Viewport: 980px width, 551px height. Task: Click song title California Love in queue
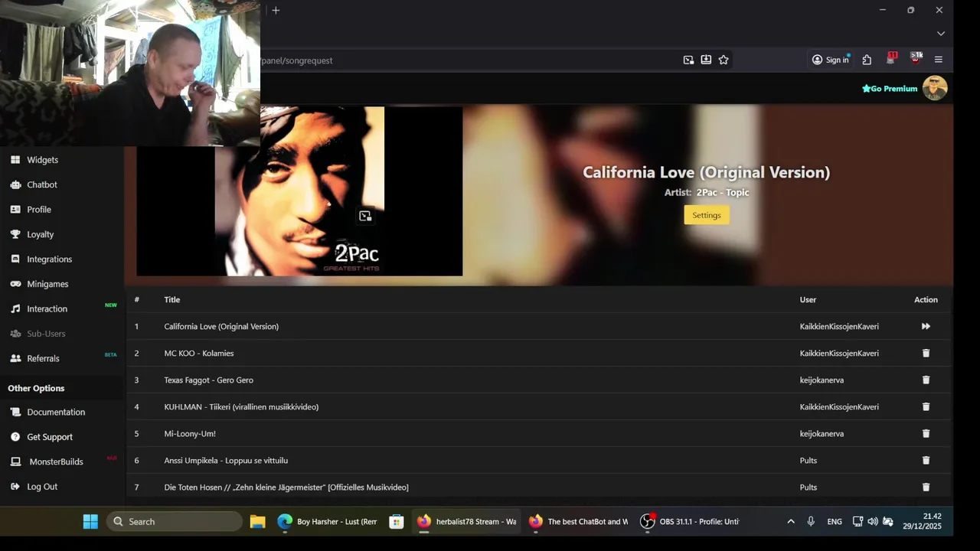pyautogui.click(x=221, y=326)
